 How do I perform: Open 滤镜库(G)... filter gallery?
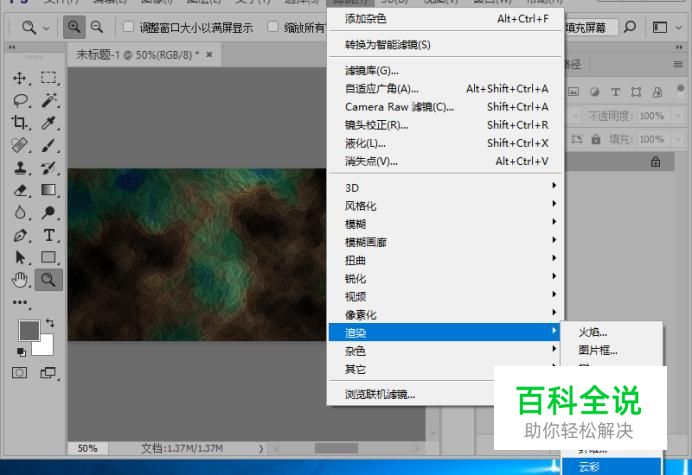click(x=445, y=70)
